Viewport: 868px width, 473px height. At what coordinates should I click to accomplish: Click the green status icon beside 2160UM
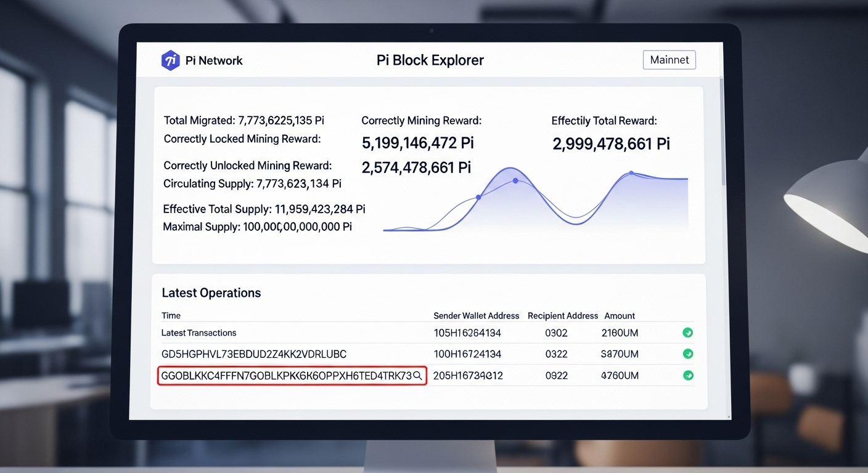click(x=688, y=333)
